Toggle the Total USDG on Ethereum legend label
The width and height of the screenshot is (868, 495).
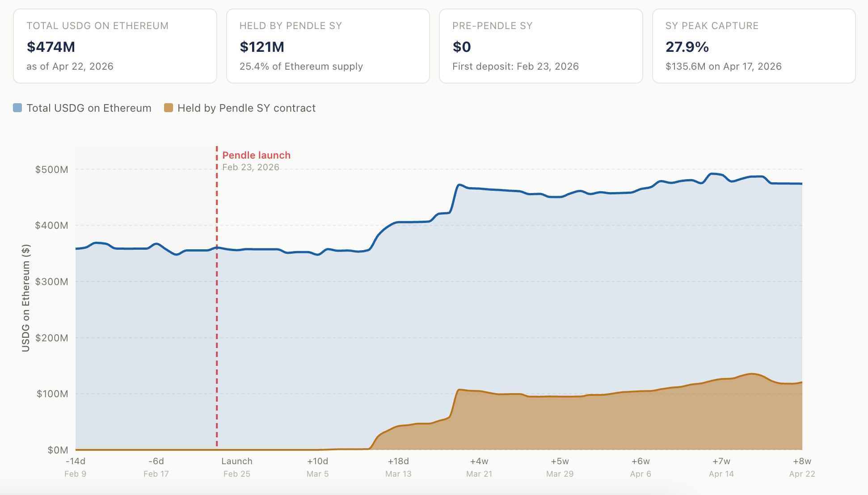(x=89, y=108)
